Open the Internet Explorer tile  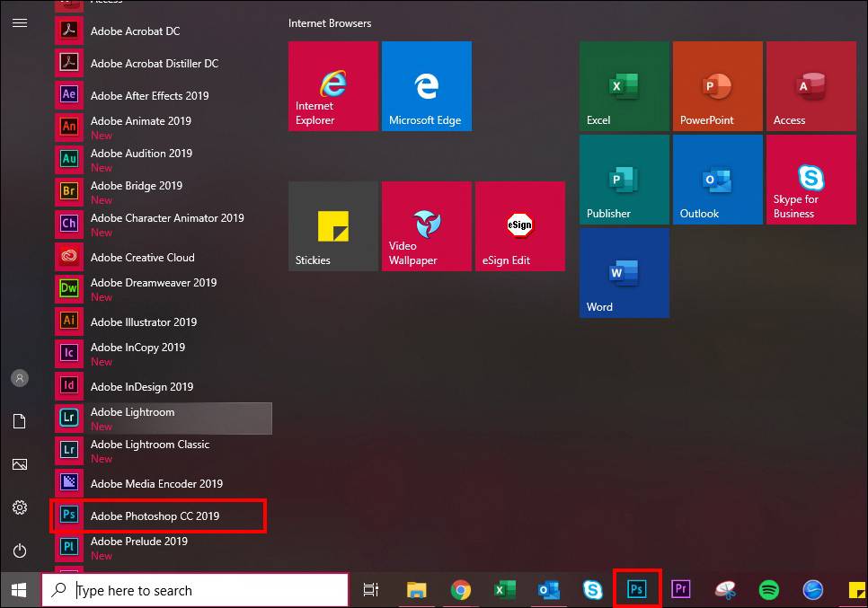click(x=333, y=85)
